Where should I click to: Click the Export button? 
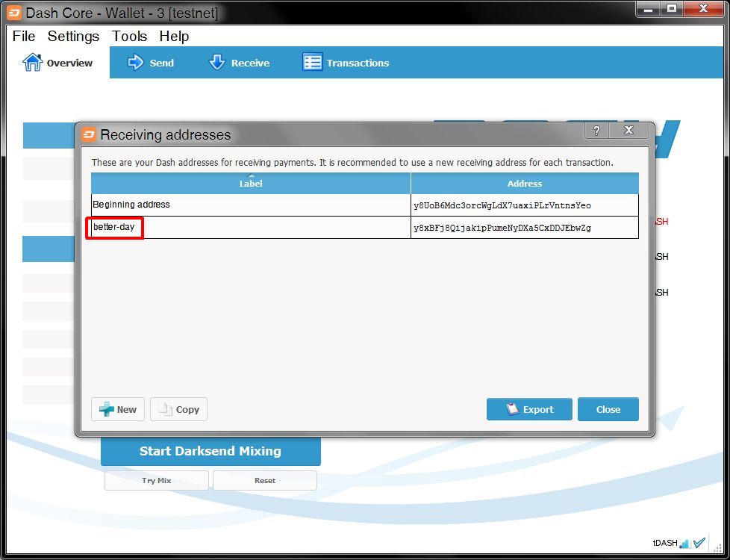tap(529, 409)
